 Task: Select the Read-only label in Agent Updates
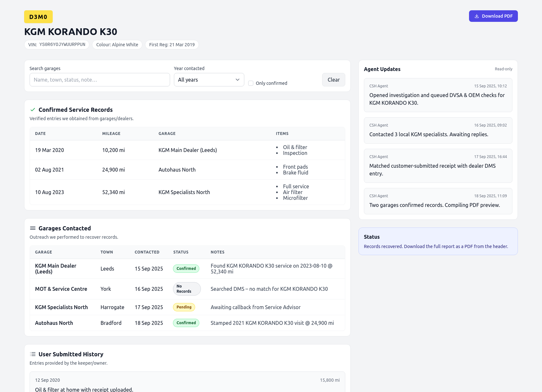(x=503, y=69)
